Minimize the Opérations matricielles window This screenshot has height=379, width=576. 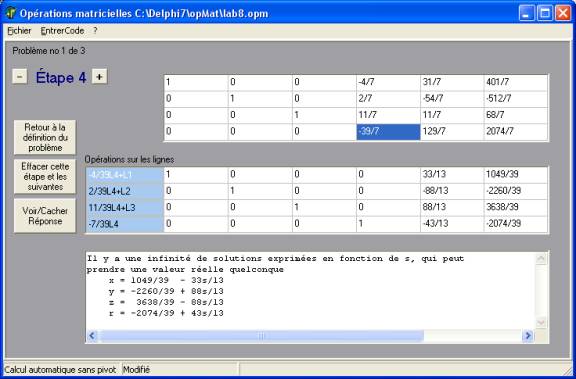(x=526, y=14)
